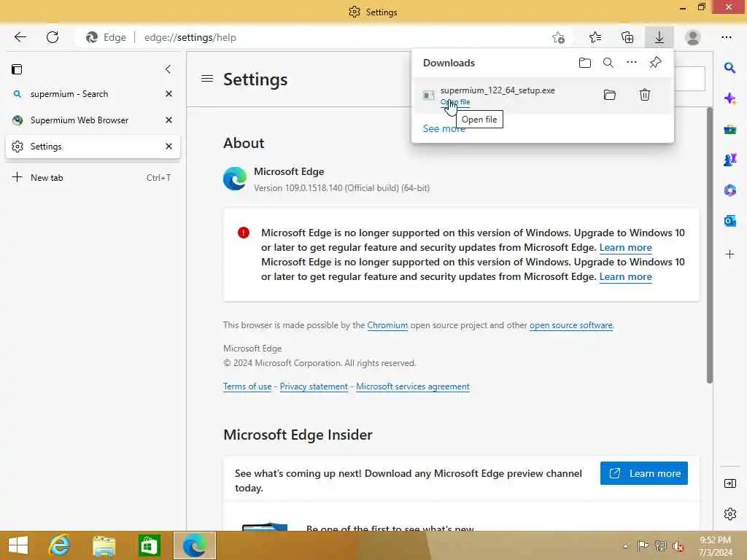Open the open source software link

click(x=570, y=325)
